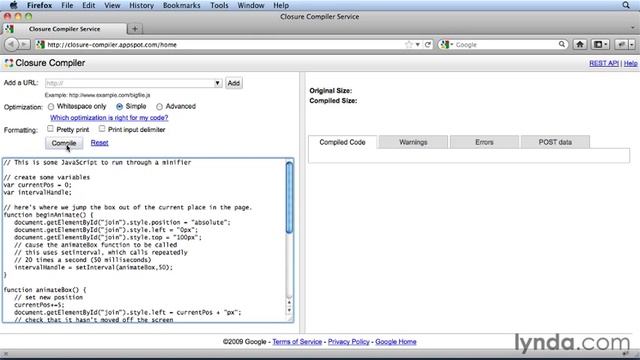Click the code scrollbar up arrow
Viewport: 640px width, 360px height.
[x=289, y=303]
